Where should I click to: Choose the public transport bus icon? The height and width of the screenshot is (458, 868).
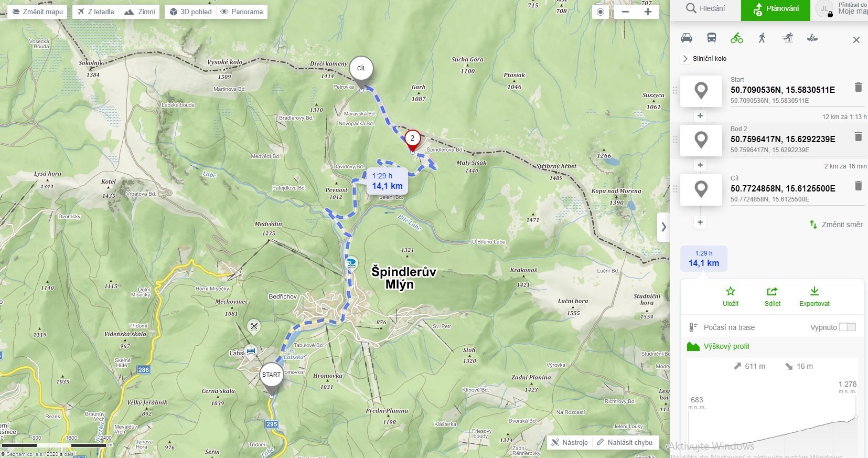tap(712, 38)
